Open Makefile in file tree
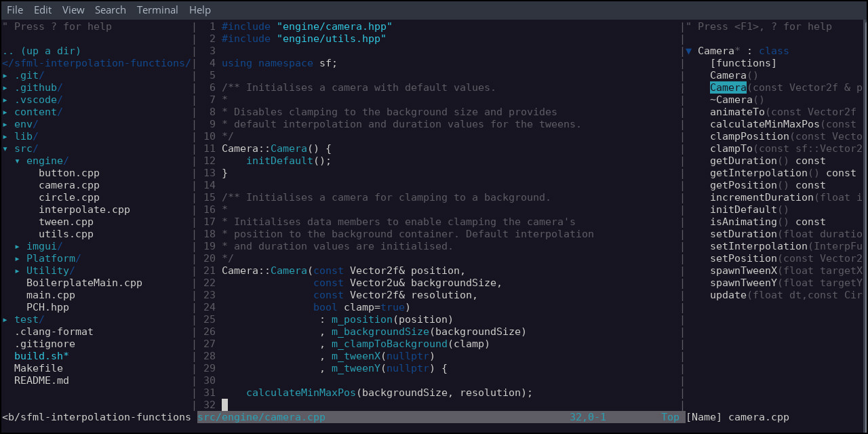This screenshot has height=434, width=868. (39, 368)
